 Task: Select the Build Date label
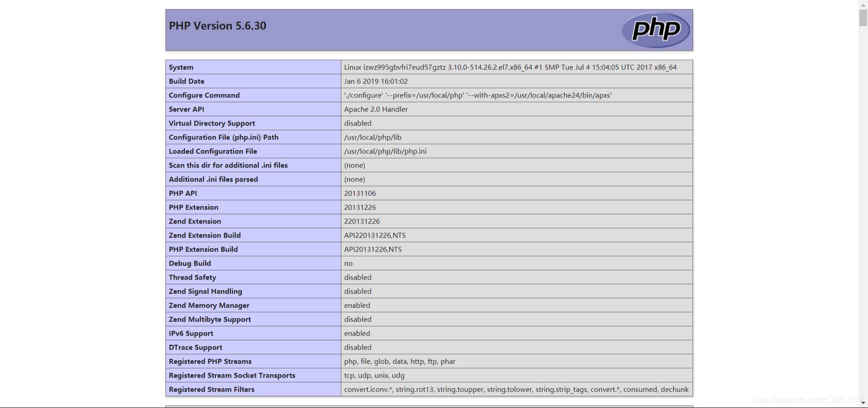186,81
